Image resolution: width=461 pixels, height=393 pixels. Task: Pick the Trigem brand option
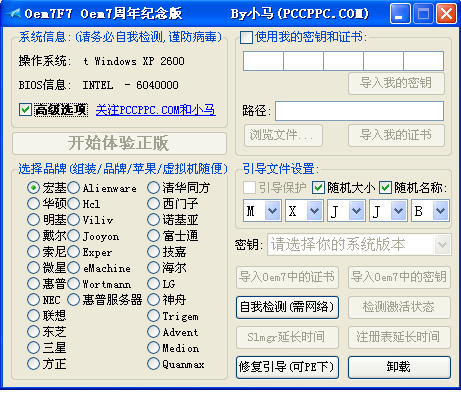[153, 316]
